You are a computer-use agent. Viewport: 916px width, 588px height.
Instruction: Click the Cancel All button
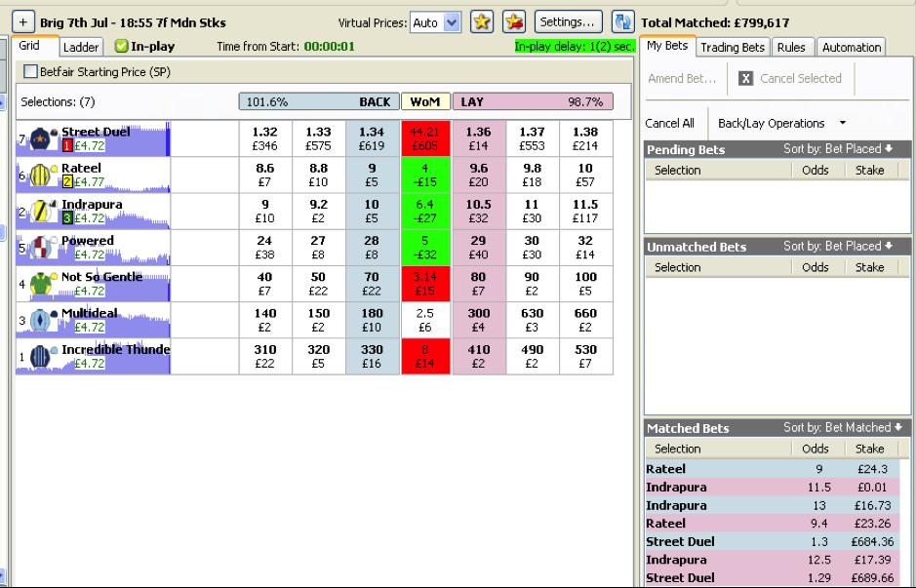670,124
